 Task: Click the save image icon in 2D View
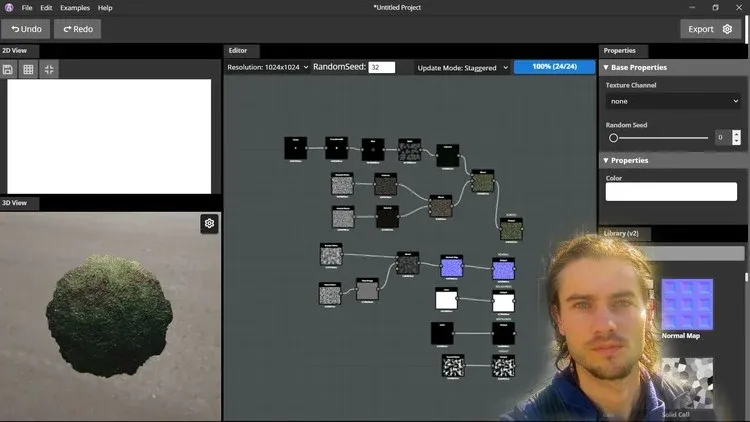[x=8, y=69]
